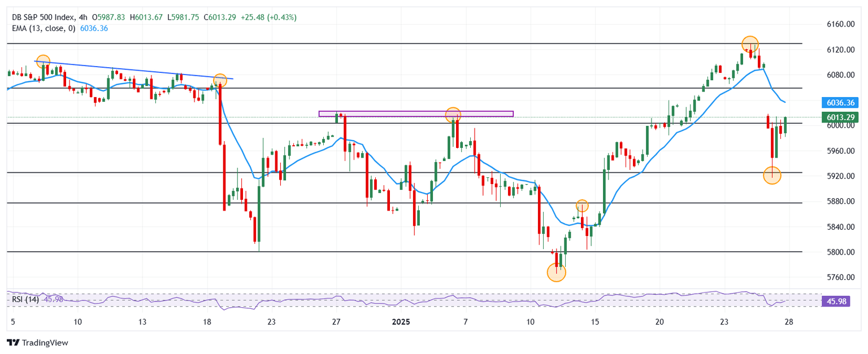
Task: Click the 4h interval label
Action: pyautogui.click(x=83, y=18)
